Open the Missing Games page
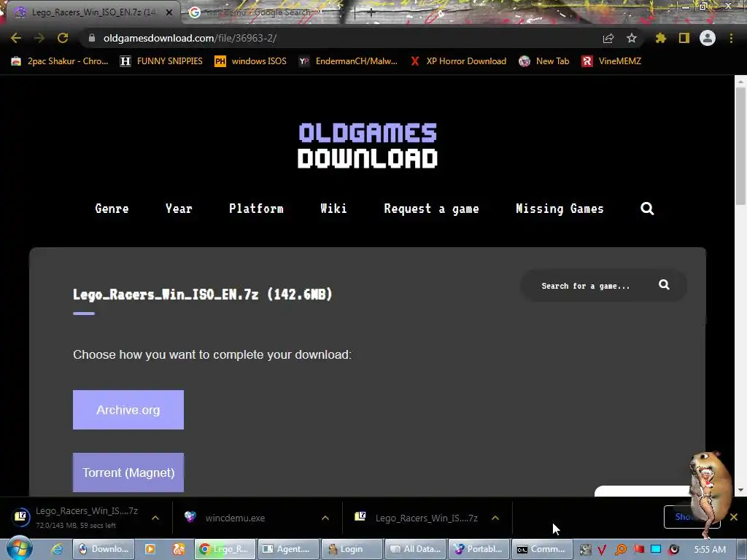Screen dimensions: 747x560 click(x=560, y=209)
